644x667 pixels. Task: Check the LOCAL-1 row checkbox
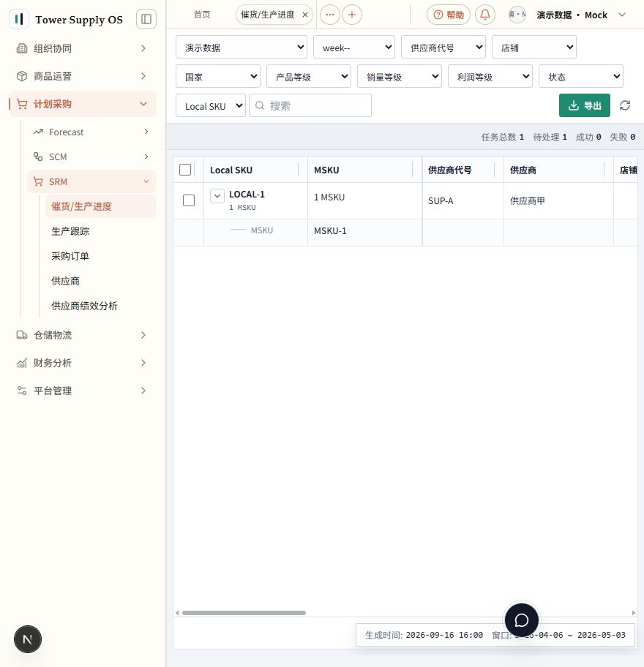[189, 200]
